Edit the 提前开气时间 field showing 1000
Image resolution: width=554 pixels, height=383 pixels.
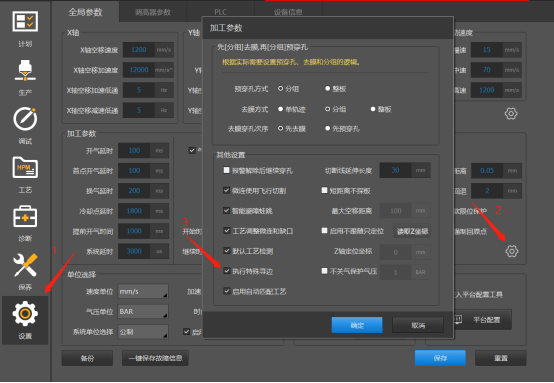point(134,231)
